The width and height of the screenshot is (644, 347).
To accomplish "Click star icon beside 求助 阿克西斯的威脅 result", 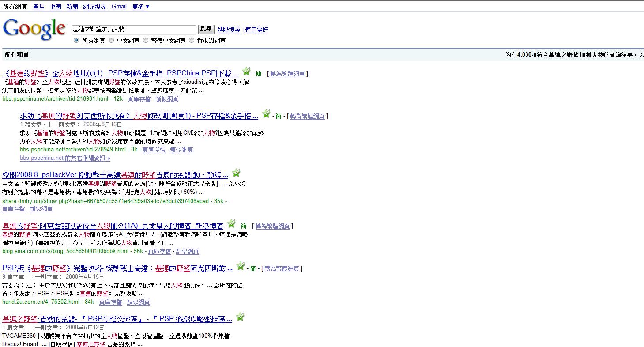I will (x=266, y=114).
